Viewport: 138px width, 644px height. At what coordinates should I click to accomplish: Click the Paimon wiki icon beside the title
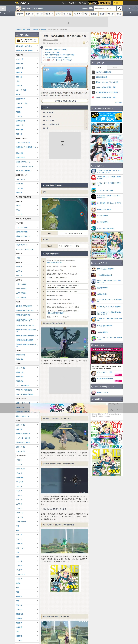click(18, 8)
